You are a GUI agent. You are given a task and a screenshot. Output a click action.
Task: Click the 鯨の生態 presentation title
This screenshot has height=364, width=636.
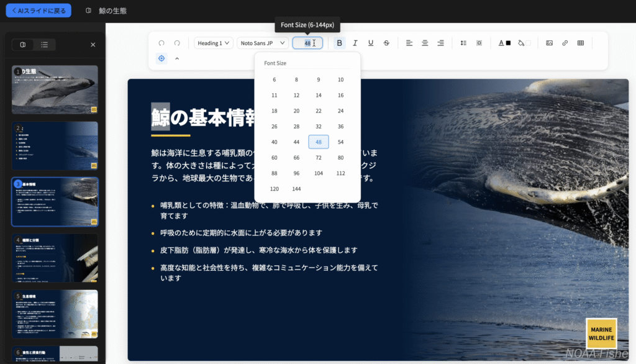(113, 11)
